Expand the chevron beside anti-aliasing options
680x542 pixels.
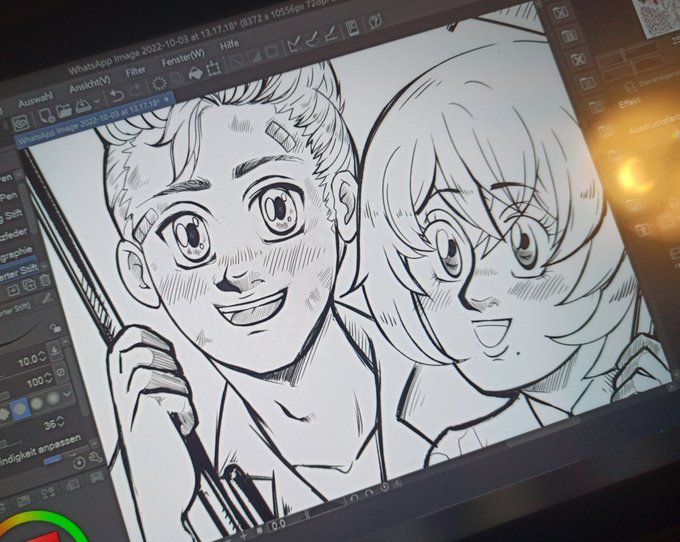click(x=67, y=394)
